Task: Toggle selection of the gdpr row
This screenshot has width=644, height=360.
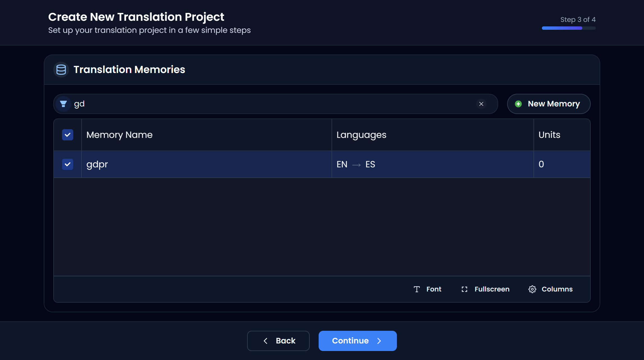Action: [x=196, y=164]
